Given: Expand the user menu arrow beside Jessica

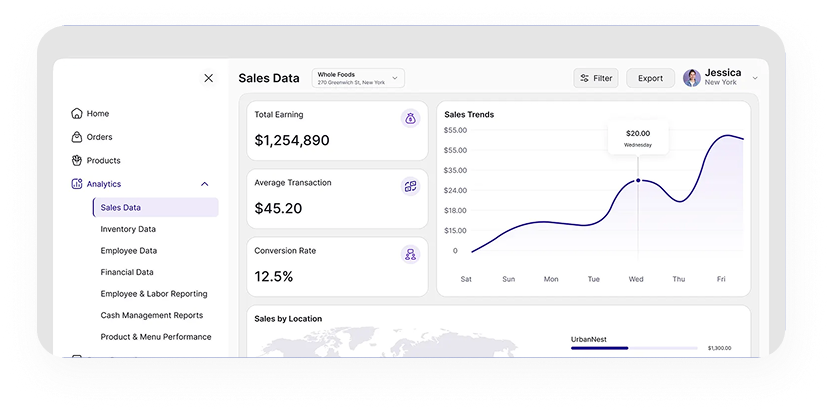Looking at the screenshot, I should (755, 78).
